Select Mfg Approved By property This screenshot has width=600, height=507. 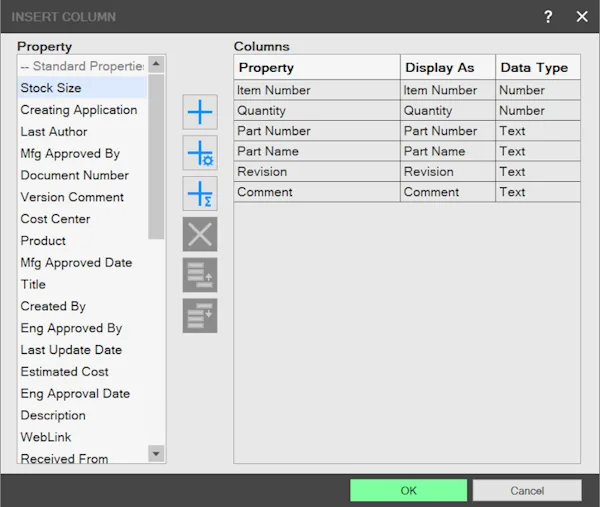(82, 153)
